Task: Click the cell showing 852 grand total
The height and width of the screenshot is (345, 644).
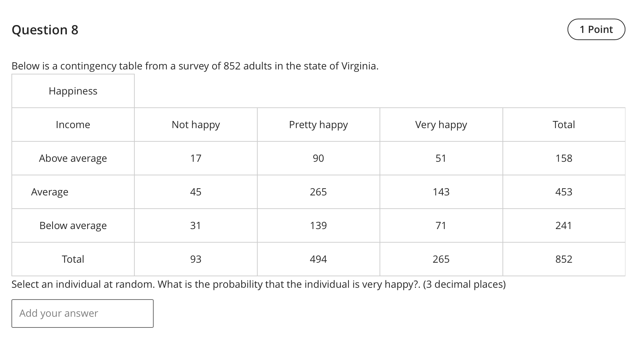Action: click(x=564, y=259)
